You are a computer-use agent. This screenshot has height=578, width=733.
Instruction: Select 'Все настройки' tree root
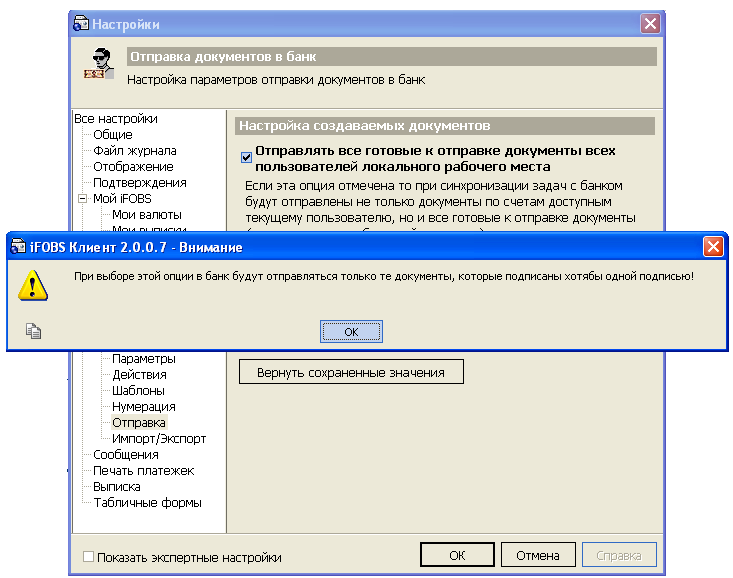(116, 119)
